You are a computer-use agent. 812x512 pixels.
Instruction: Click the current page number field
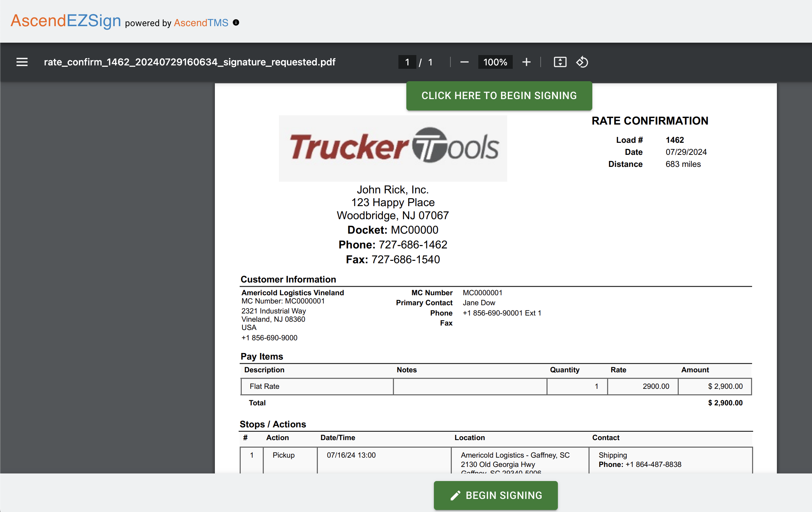pos(407,62)
